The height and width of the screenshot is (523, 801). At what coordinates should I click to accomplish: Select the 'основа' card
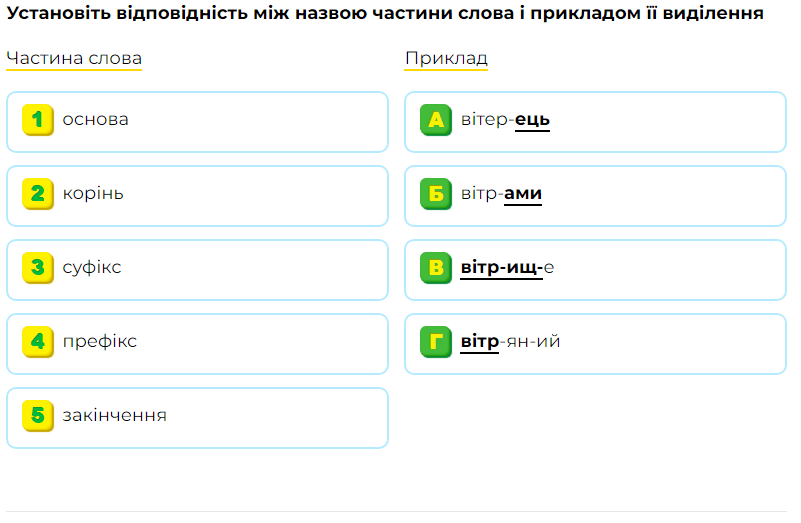[x=197, y=122]
